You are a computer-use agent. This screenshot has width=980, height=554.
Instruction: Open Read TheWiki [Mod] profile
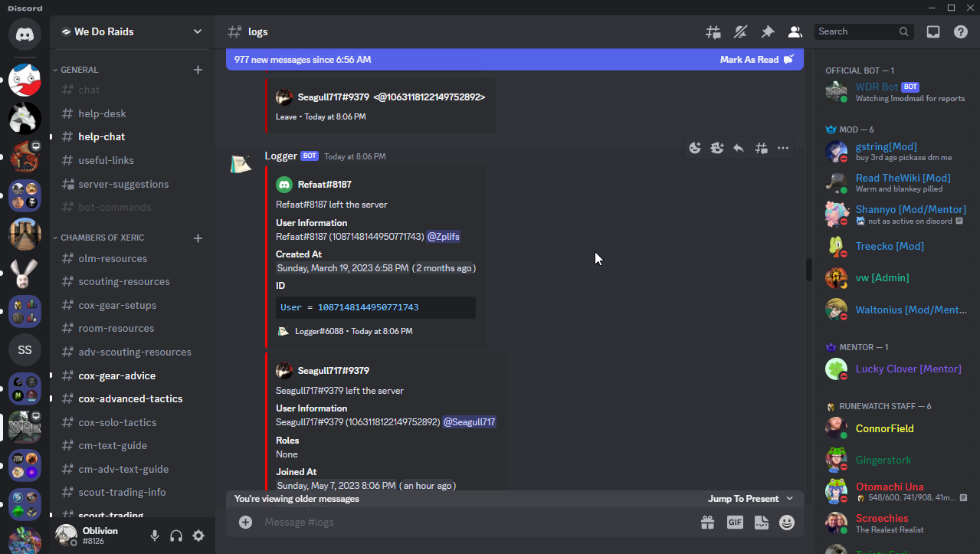[896, 183]
